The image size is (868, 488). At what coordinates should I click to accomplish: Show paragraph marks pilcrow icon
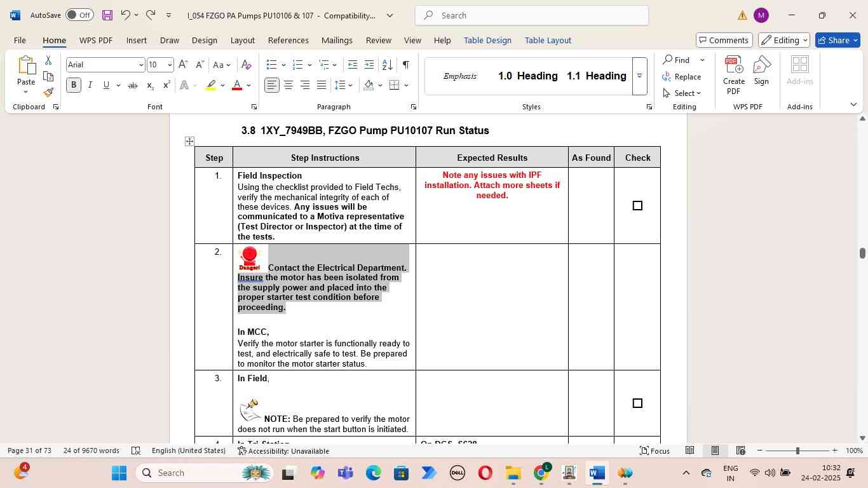[x=405, y=65]
